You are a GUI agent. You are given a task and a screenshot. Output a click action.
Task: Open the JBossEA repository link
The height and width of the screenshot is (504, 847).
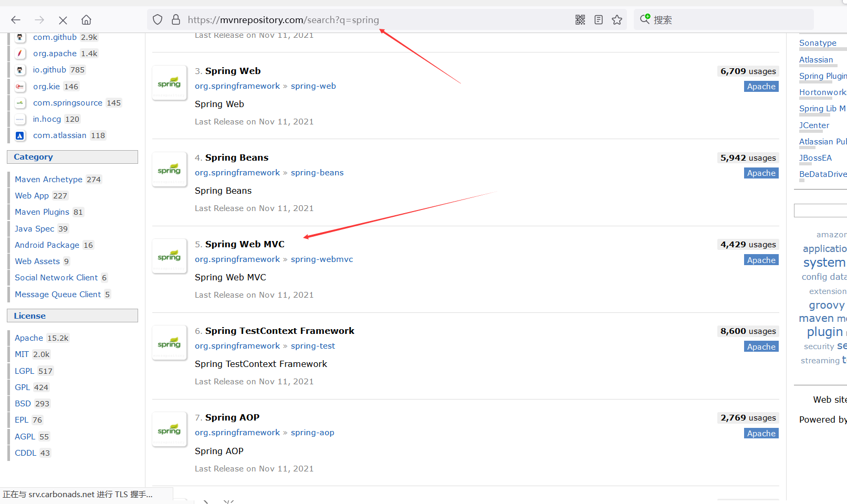click(x=815, y=158)
